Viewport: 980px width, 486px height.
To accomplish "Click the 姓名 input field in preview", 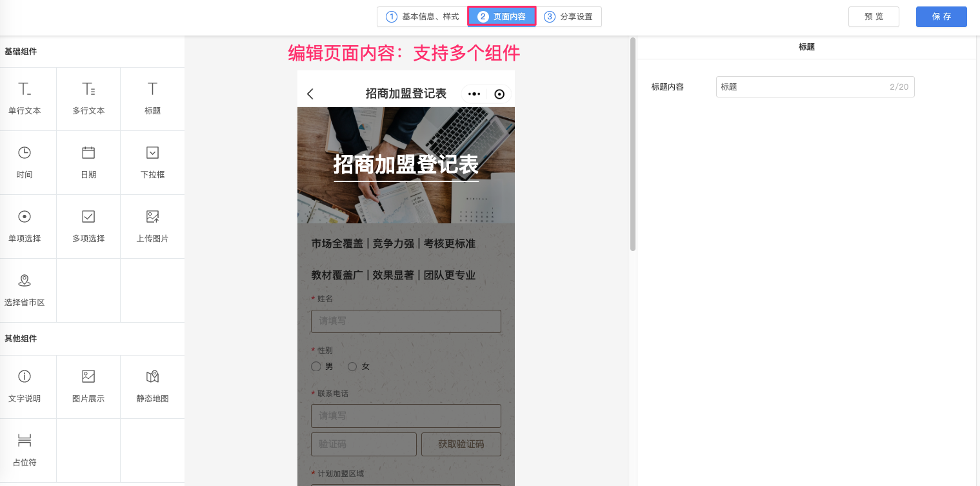I will (406, 321).
